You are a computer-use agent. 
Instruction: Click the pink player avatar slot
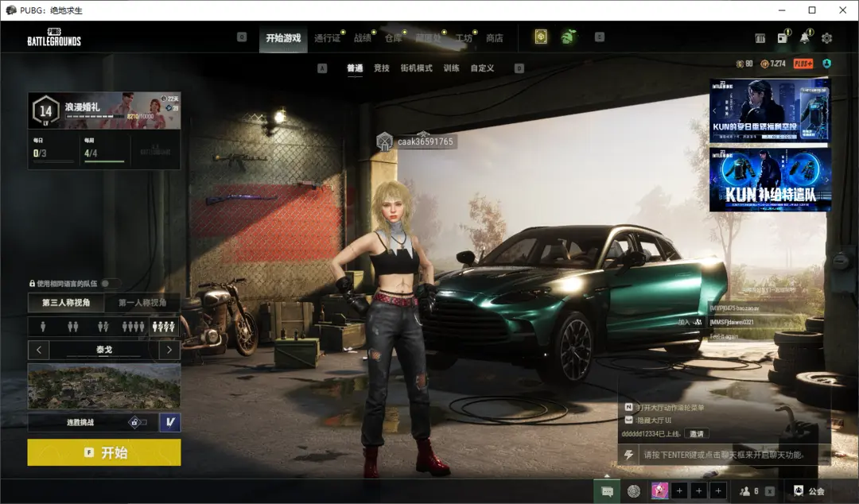tap(659, 490)
